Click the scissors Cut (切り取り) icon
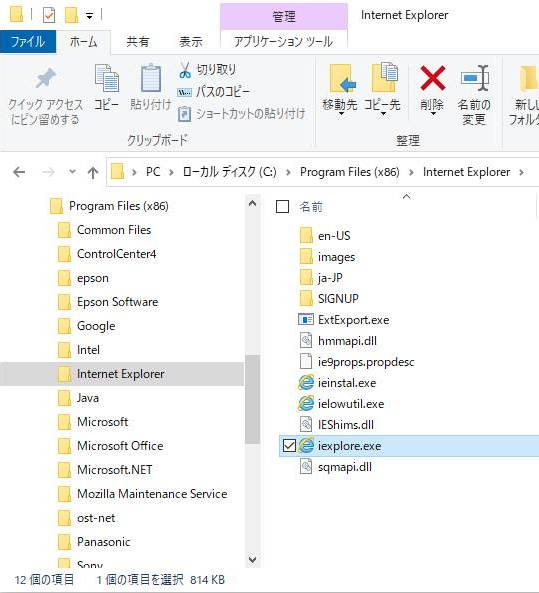The height and width of the screenshot is (593, 539). pos(185,70)
